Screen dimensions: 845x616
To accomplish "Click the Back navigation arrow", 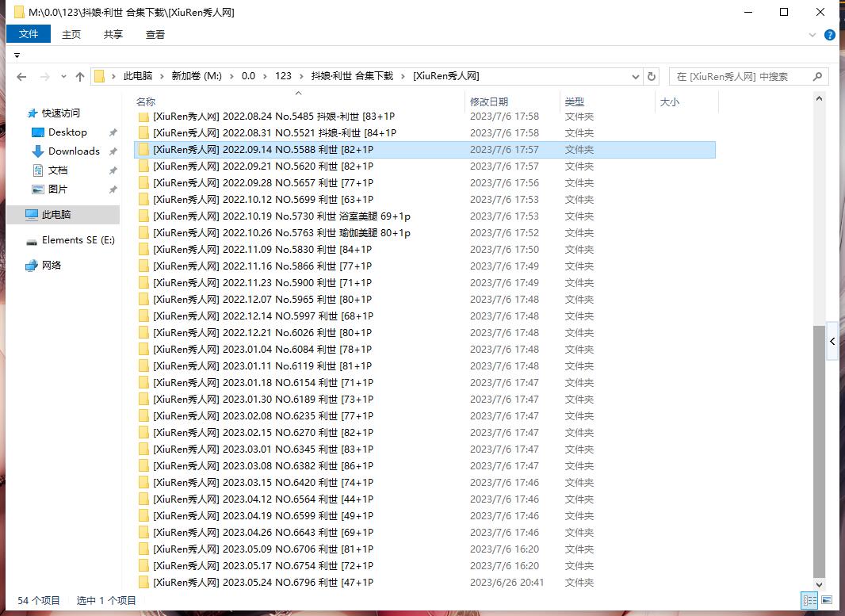I will [x=21, y=77].
